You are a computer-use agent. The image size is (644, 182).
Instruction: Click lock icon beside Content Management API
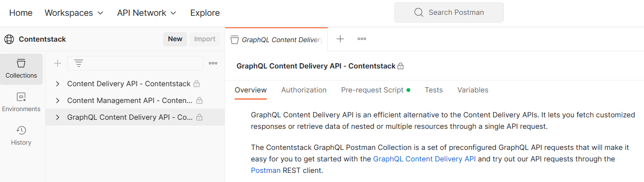199,101
